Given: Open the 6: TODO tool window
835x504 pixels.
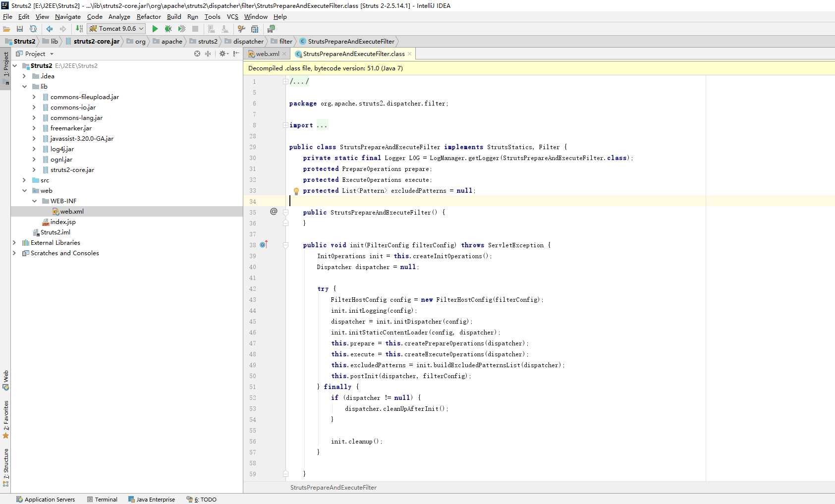Looking at the screenshot, I should (x=202, y=499).
